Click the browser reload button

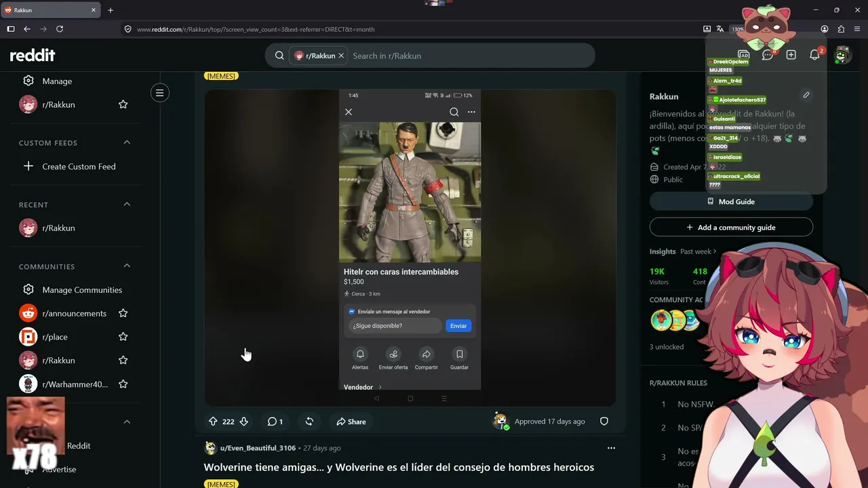click(60, 29)
